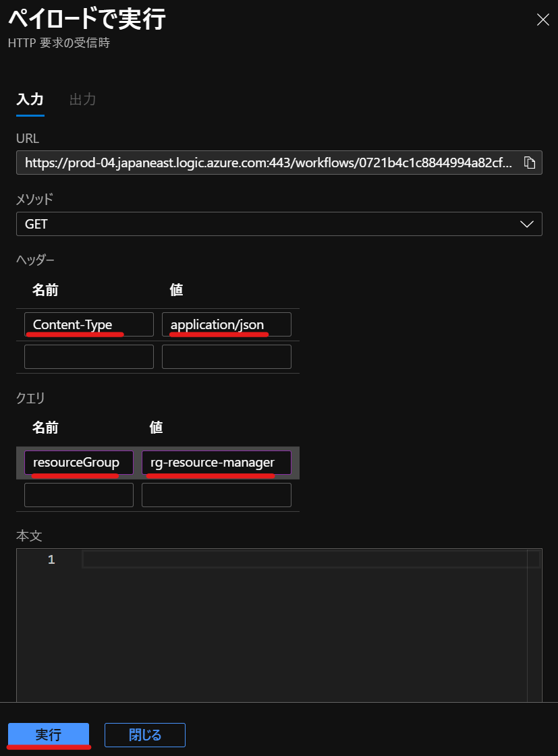Click the クエリ section label

point(31,398)
